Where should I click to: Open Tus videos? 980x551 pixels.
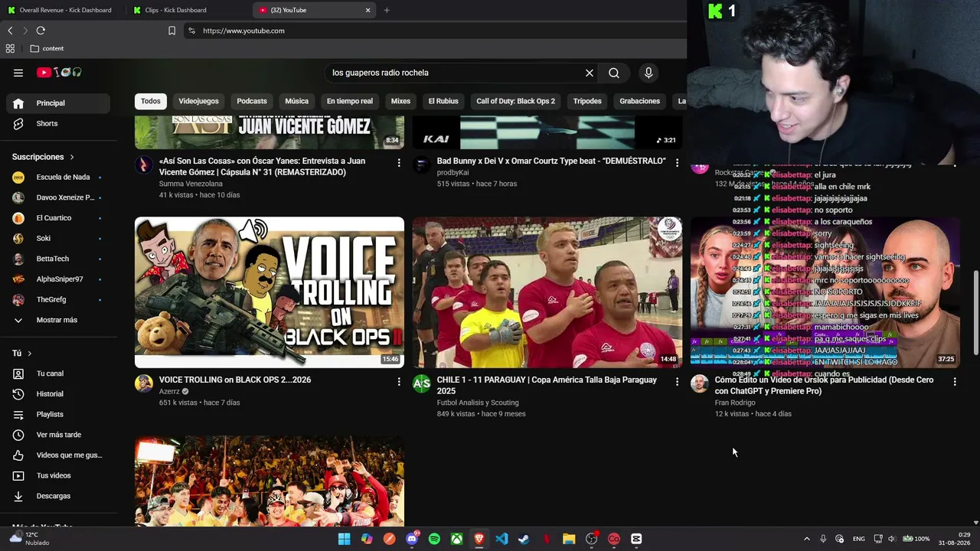click(x=58, y=475)
